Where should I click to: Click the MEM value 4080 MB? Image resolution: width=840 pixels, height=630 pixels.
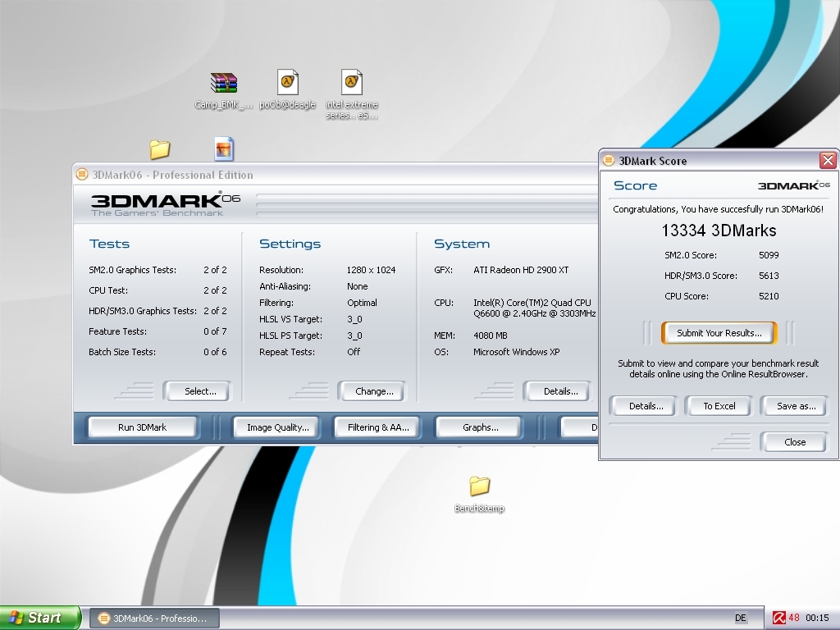[x=490, y=336]
